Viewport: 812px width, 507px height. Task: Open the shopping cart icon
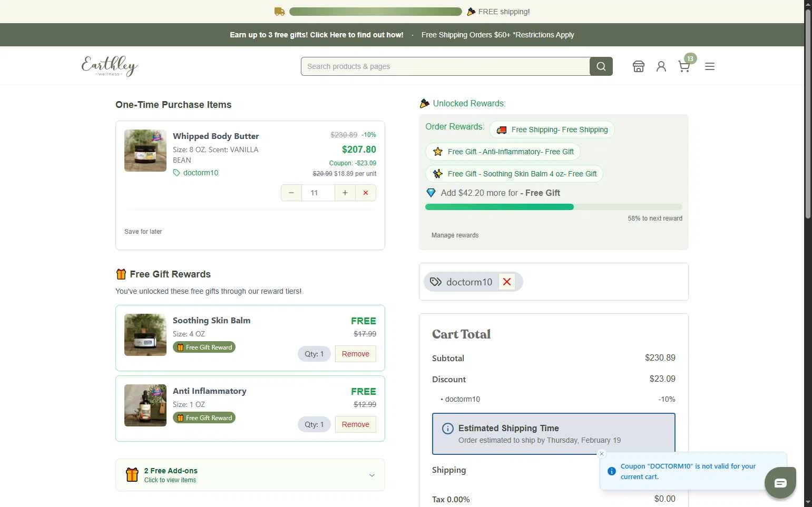coord(684,66)
